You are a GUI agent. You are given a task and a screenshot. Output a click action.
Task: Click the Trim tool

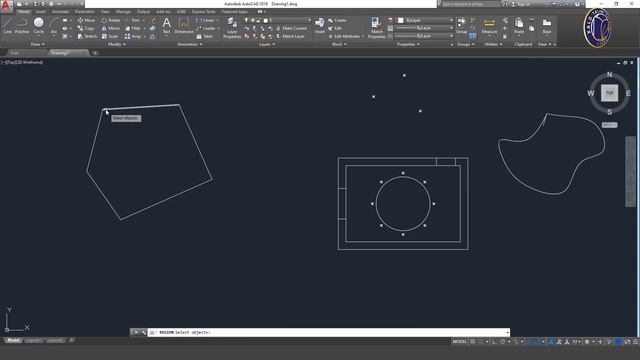(132, 20)
